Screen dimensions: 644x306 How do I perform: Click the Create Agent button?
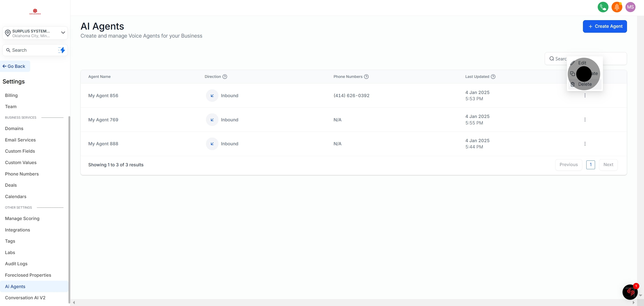(x=605, y=26)
